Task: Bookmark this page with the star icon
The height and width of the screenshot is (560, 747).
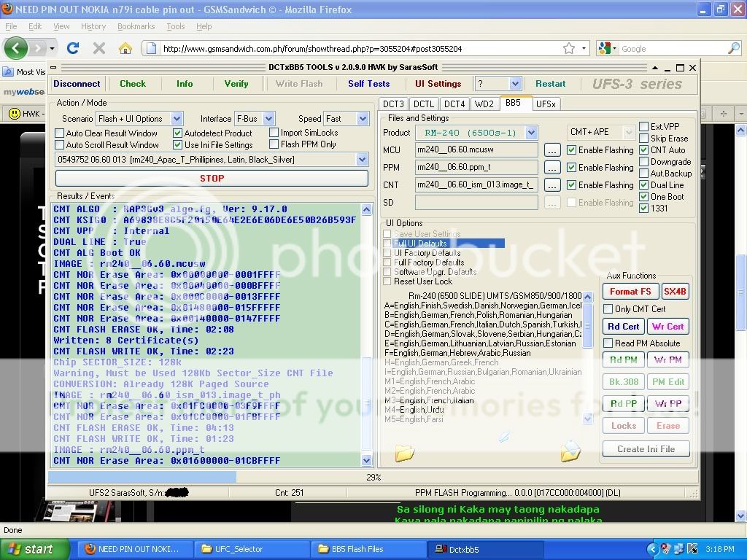Action: 569,48
